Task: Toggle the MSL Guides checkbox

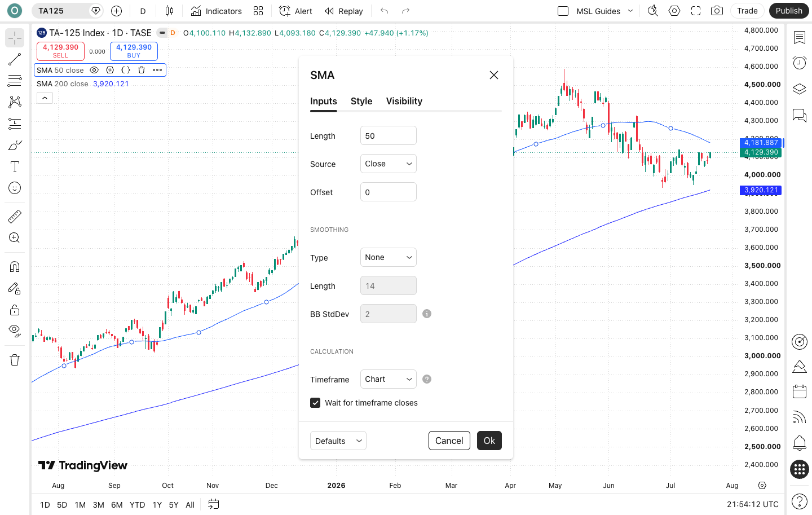Action: (x=563, y=11)
